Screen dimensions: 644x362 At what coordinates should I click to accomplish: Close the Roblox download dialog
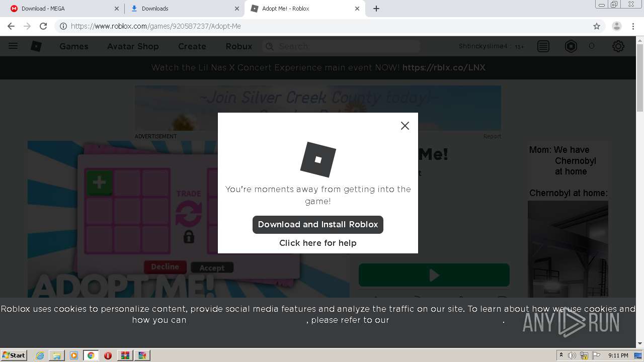click(405, 126)
